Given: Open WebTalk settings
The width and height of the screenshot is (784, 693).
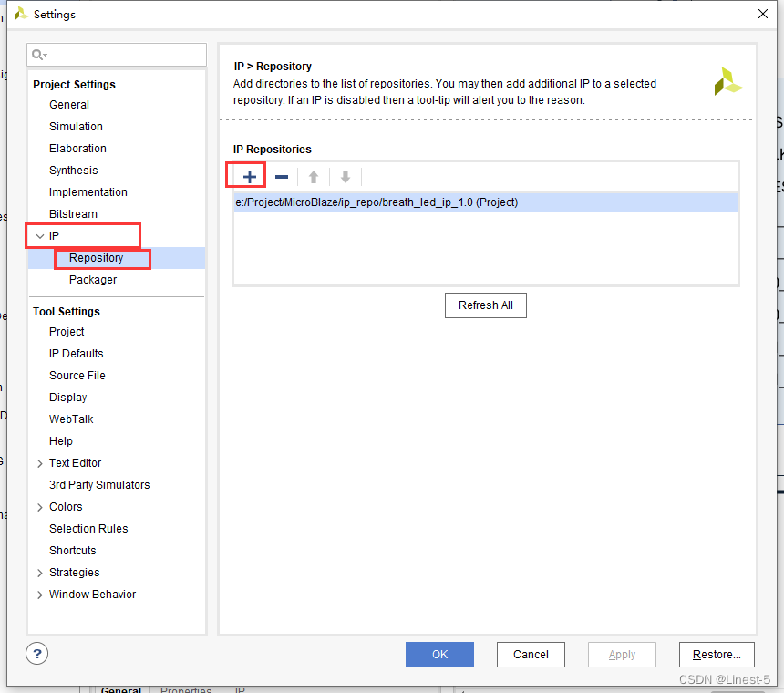Looking at the screenshot, I should [71, 419].
